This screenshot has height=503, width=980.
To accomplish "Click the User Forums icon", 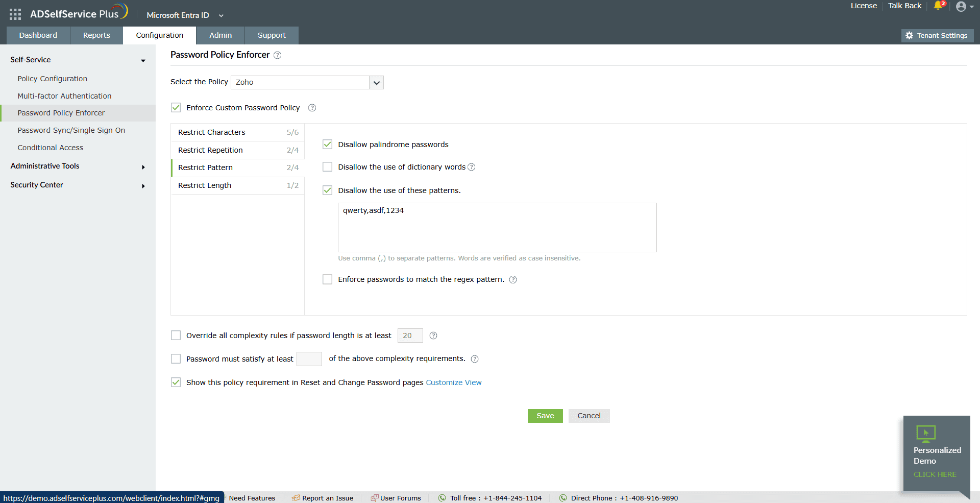I will pyautogui.click(x=375, y=498).
